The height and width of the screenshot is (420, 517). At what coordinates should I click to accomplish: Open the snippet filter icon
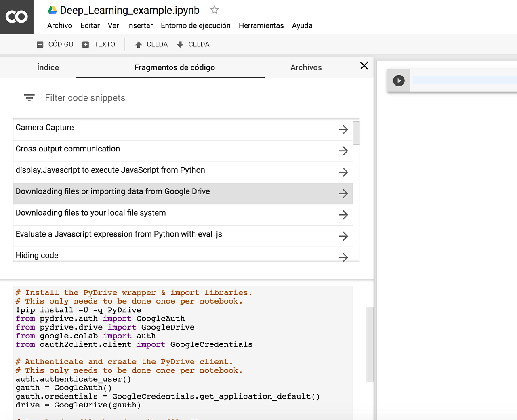pyautogui.click(x=29, y=98)
